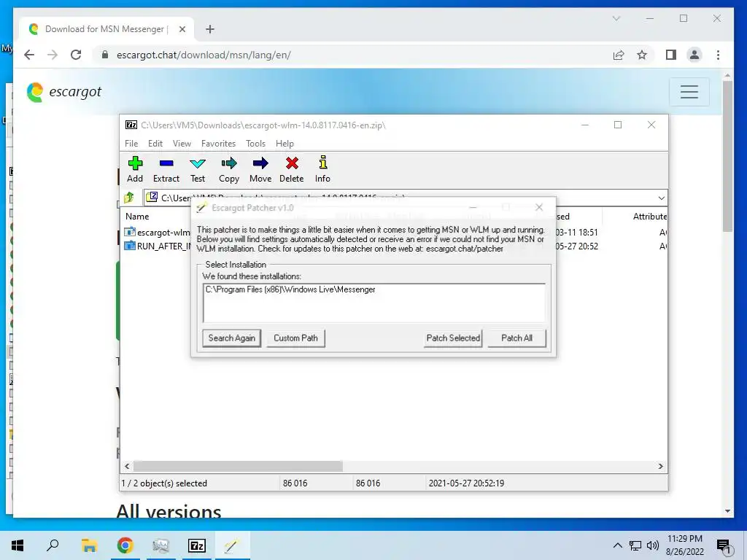Switch to Chrome in the taskbar
The image size is (747, 560).
(x=125, y=545)
